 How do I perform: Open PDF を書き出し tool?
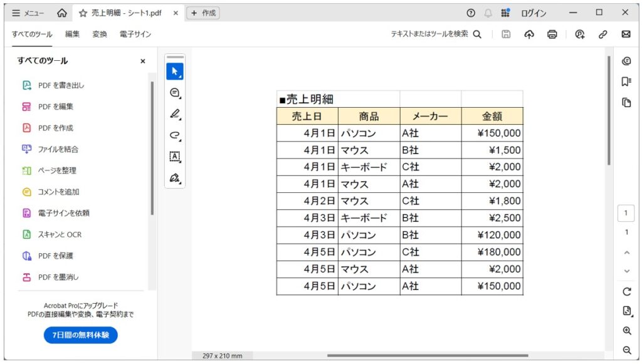pyautogui.click(x=61, y=85)
